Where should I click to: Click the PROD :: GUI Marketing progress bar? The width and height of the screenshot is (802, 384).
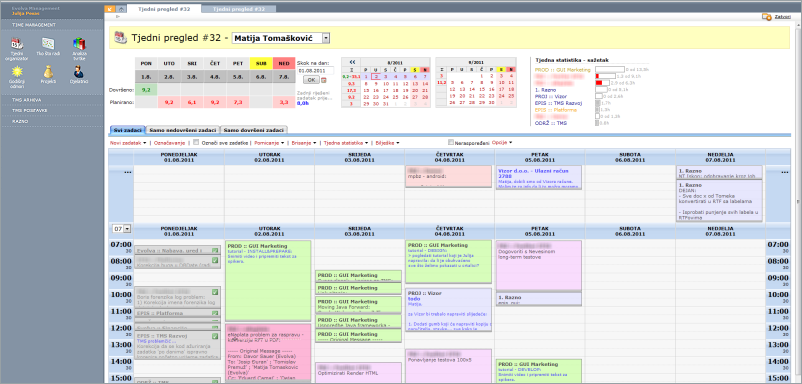tap(610, 70)
